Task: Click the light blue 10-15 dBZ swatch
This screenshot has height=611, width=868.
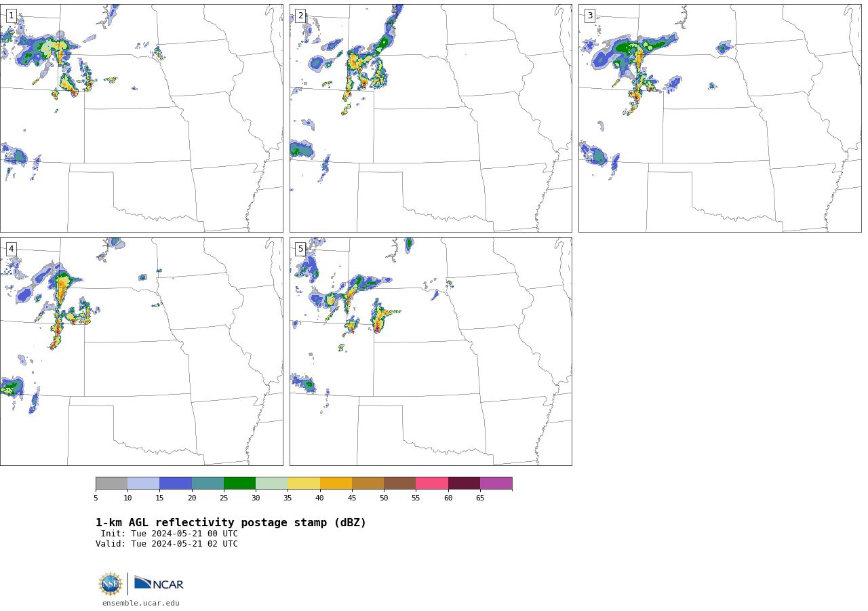Action: click(x=143, y=484)
